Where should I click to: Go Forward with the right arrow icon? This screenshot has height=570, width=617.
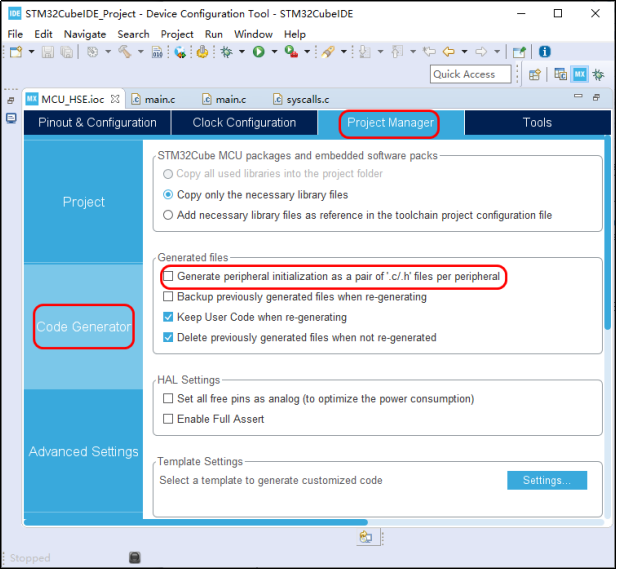(x=481, y=52)
